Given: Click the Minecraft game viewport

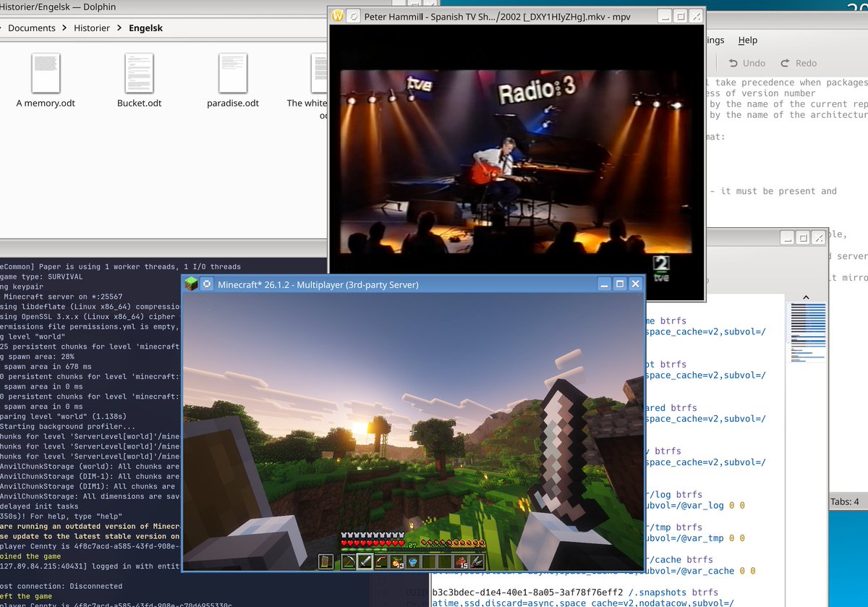Looking at the screenshot, I should (413, 431).
